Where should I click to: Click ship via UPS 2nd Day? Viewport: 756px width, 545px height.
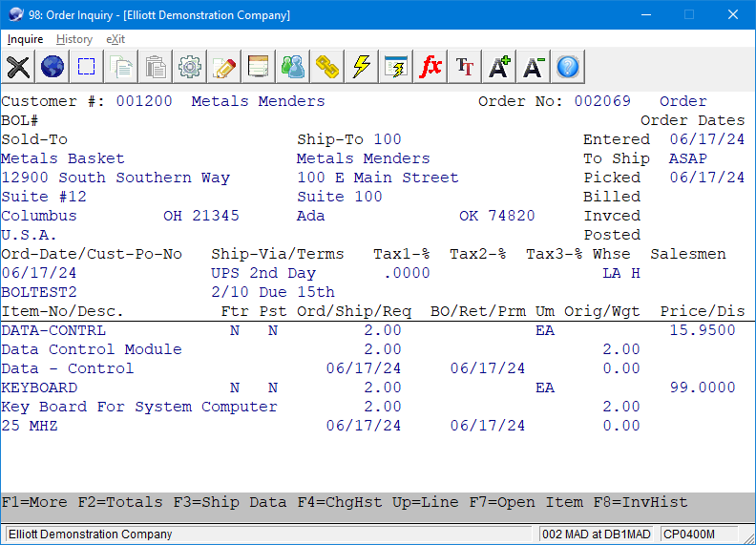tap(263, 273)
